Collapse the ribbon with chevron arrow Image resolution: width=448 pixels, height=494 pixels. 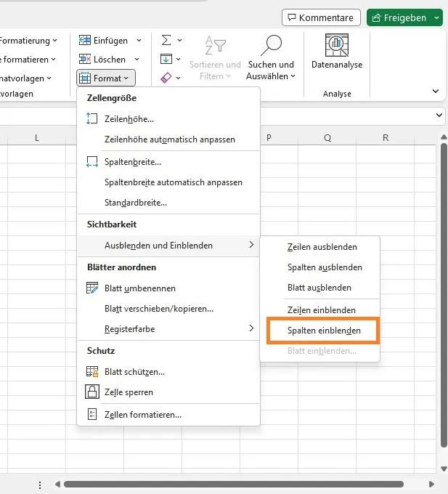click(436, 92)
